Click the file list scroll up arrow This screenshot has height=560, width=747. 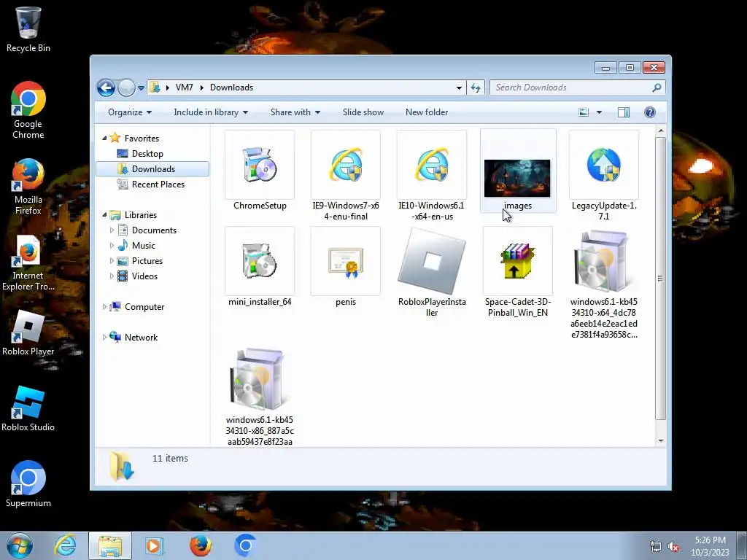(661, 131)
